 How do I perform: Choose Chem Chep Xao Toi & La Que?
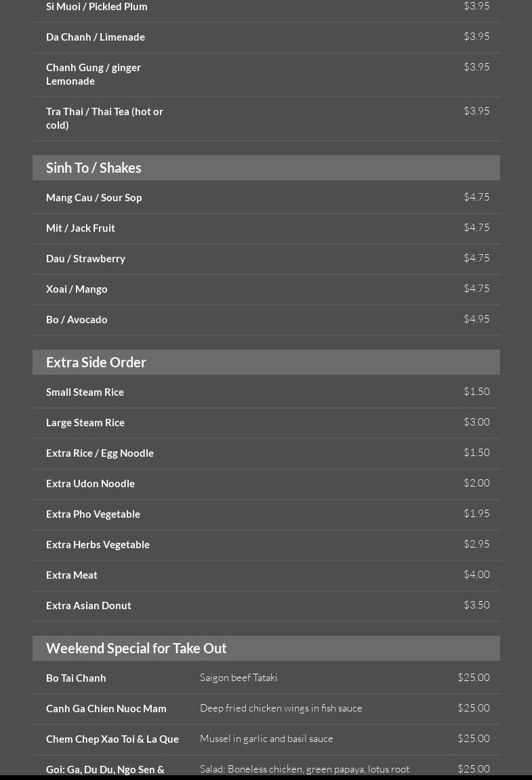112,739
